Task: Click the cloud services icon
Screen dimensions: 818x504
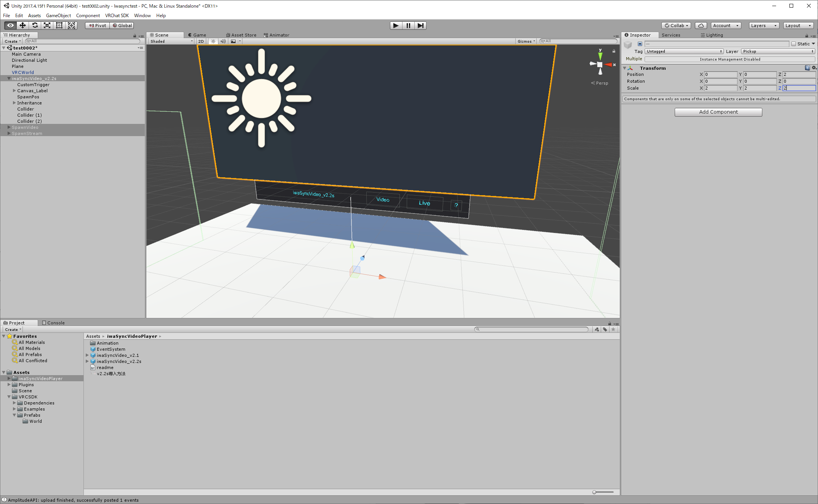Action: [x=701, y=26]
